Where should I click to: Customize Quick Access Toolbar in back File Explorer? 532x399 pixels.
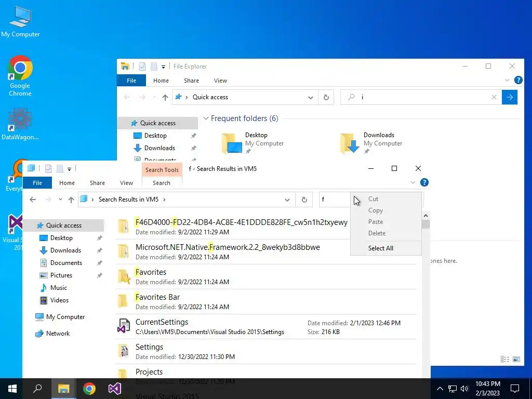pyautogui.click(x=163, y=67)
